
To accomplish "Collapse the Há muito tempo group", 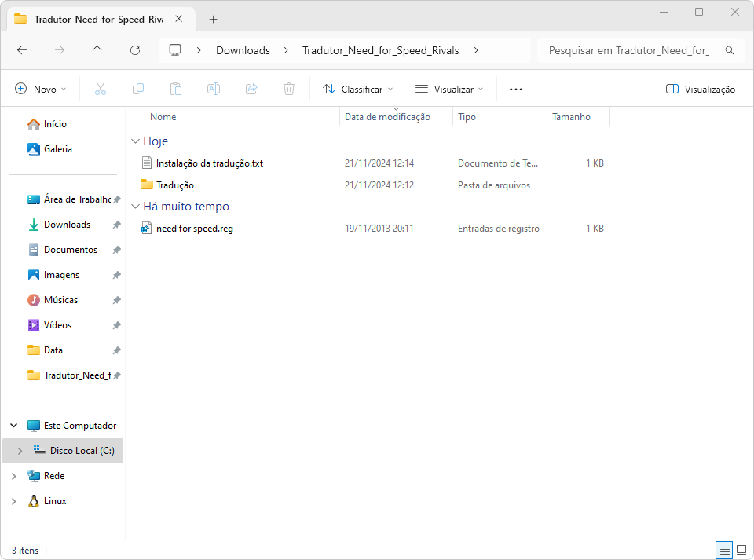I will click(x=135, y=207).
